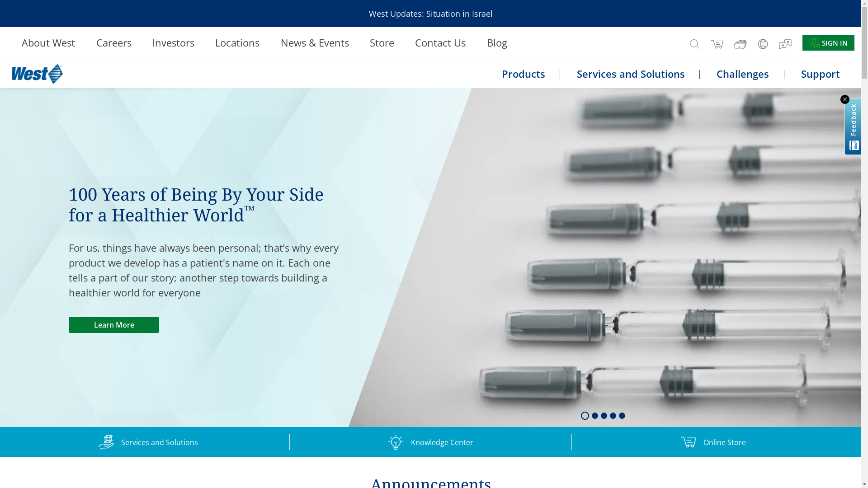Click the search magnifier icon
This screenshot has height=488, width=868.
tap(694, 44)
